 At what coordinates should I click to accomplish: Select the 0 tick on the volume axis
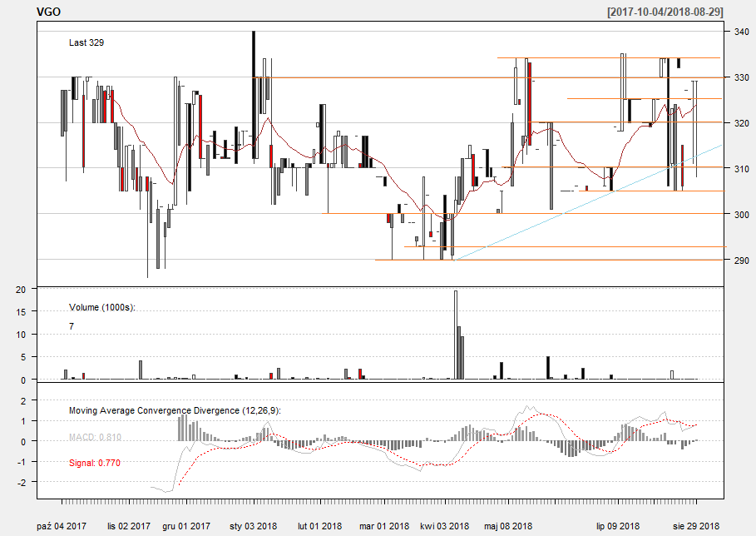(x=23, y=380)
